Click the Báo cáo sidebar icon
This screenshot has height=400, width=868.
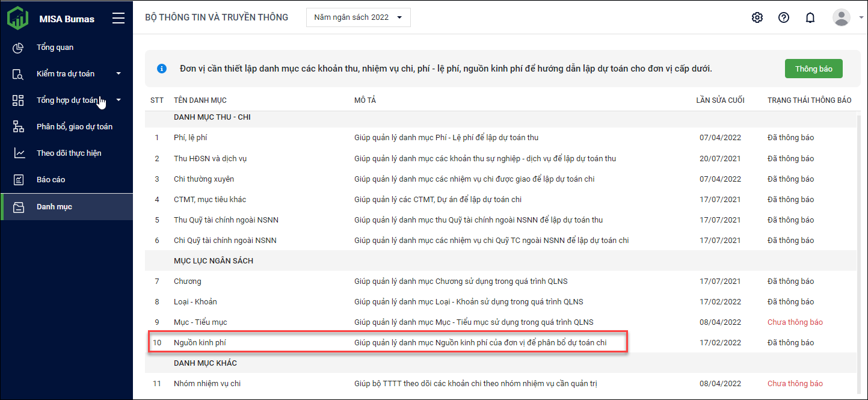coord(19,180)
